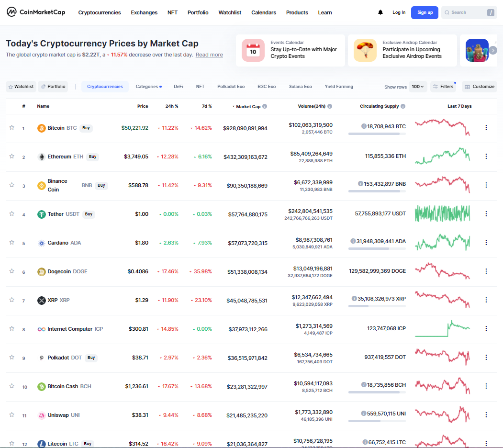Open the Learn top menu
Viewport: 503px width, 448px height.
coord(325,12)
